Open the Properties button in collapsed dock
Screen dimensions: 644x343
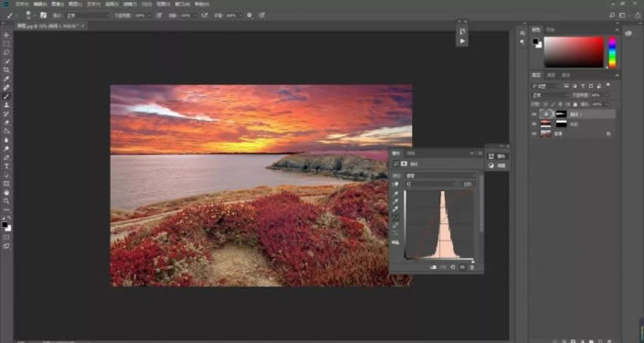(x=497, y=156)
